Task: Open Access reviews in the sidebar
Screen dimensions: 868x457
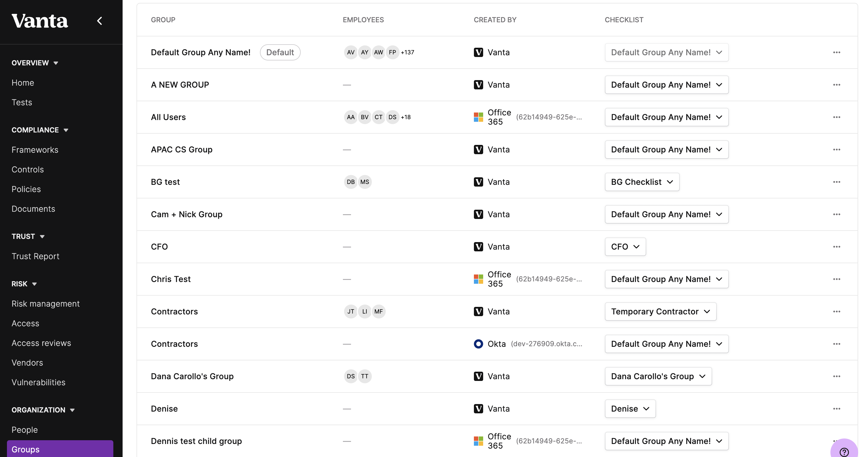Action: pos(41,343)
